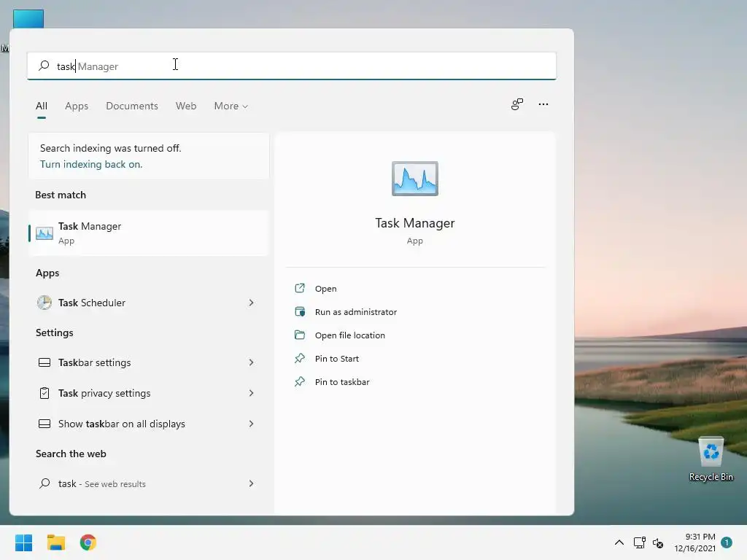Launch File Explorer from the taskbar
This screenshot has width=747, height=560.
coord(55,542)
